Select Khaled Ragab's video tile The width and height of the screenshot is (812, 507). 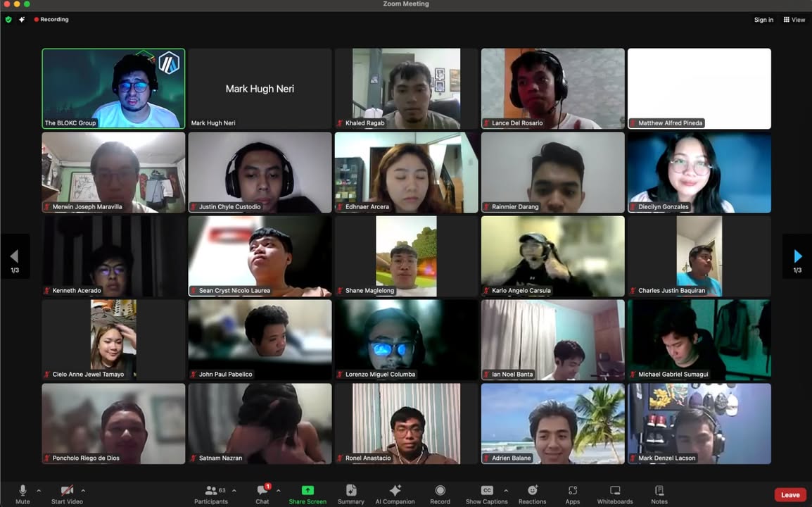click(407, 89)
